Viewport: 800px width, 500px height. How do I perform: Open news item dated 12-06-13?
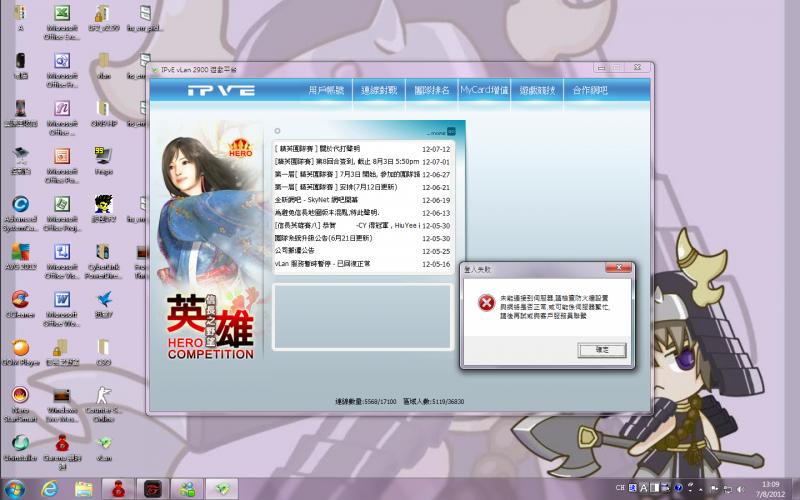coord(363,213)
